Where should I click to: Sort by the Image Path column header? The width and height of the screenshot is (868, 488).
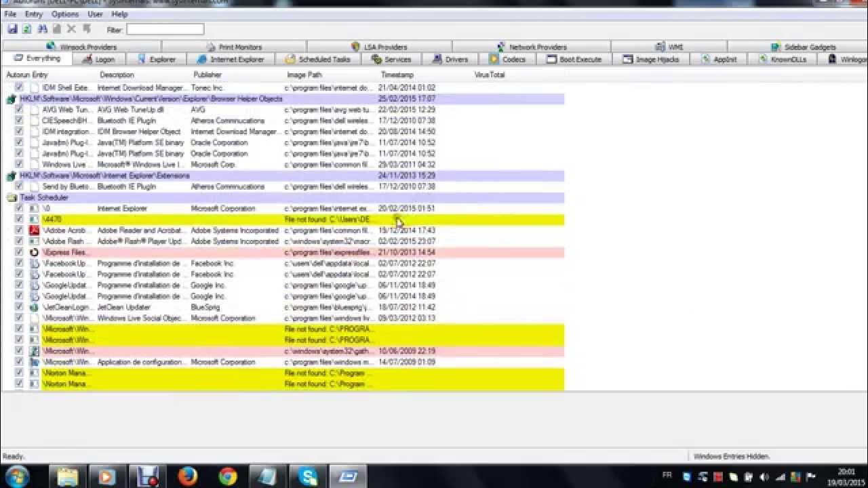pos(304,75)
